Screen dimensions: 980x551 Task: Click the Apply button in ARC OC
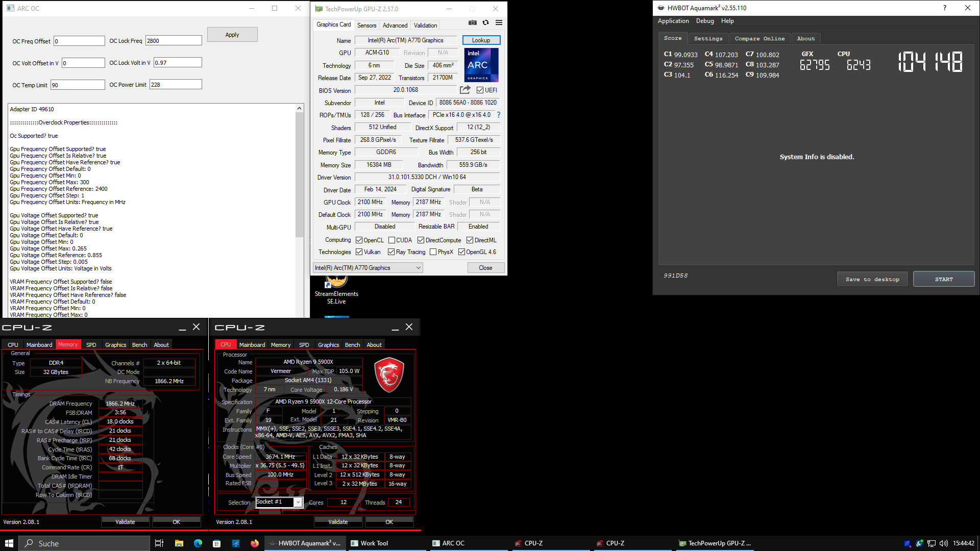click(x=232, y=35)
